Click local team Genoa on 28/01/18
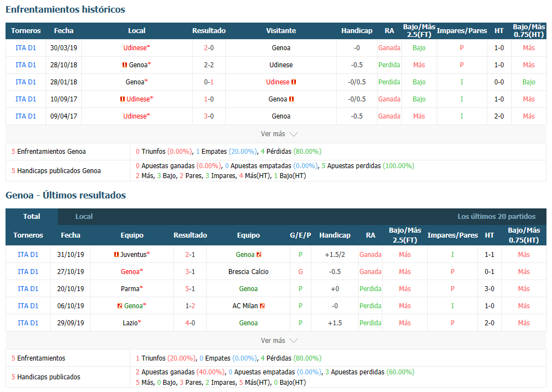Screen dimensions: 552x392 (x=135, y=82)
